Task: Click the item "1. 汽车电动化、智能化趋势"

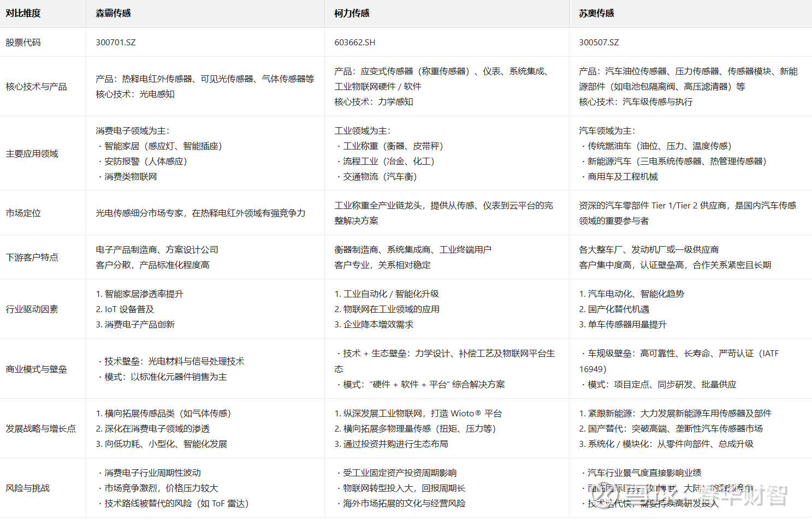Action: (x=632, y=294)
